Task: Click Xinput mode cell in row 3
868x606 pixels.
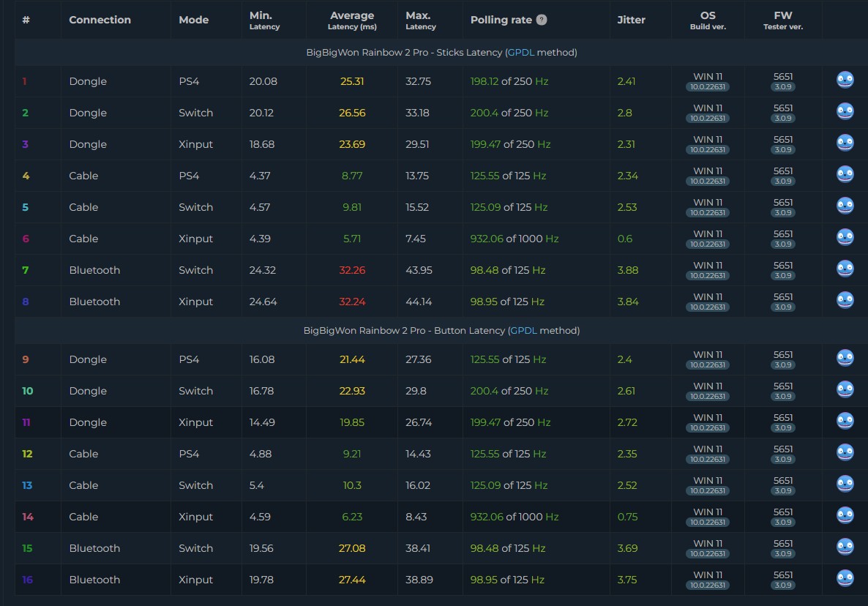Action: pyautogui.click(x=196, y=144)
